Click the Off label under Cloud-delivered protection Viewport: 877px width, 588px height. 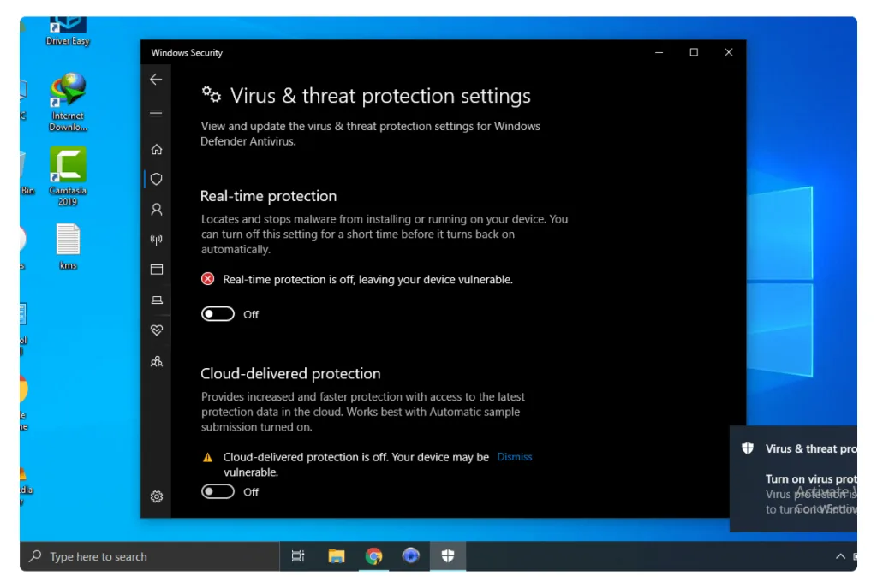pyautogui.click(x=251, y=492)
